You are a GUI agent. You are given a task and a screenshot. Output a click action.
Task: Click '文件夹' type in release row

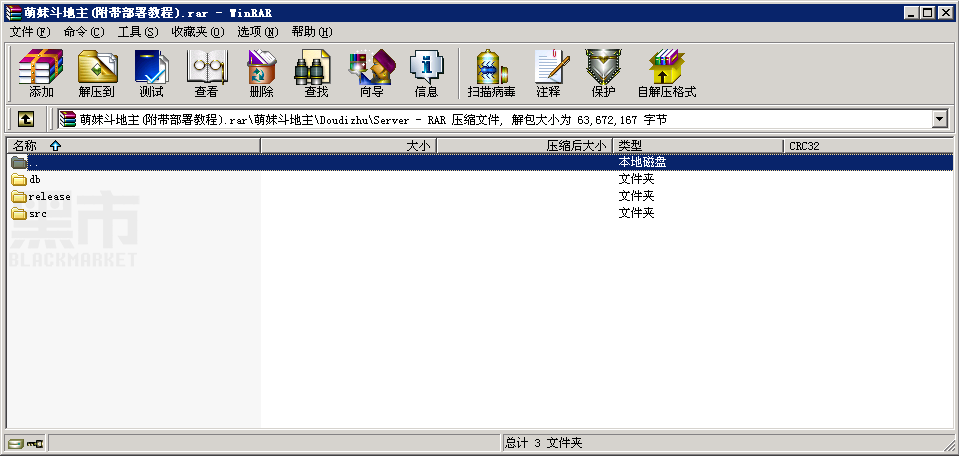coord(636,197)
